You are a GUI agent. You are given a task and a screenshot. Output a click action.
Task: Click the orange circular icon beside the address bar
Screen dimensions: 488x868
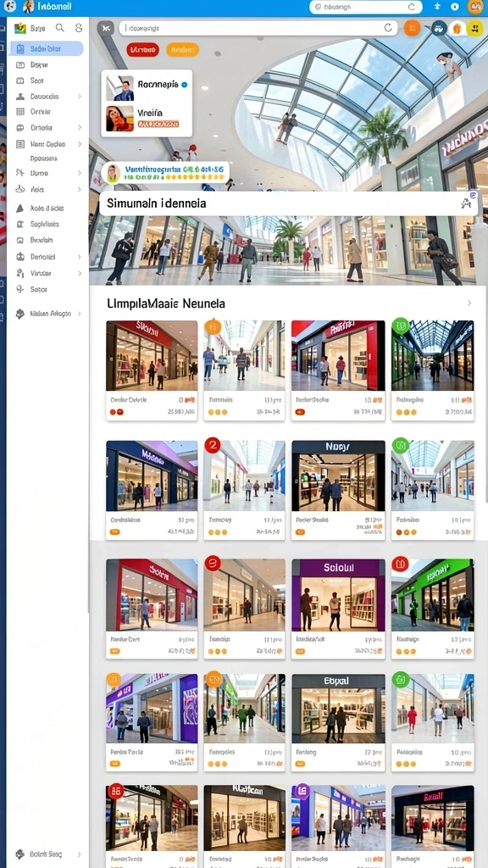click(412, 28)
